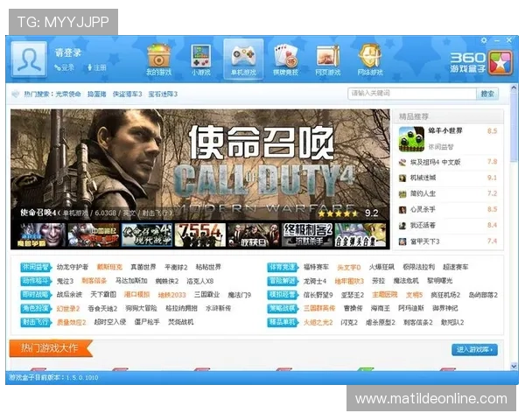Open 我的游戏 (My Games) tab
525x420 pixels.
coord(158,59)
